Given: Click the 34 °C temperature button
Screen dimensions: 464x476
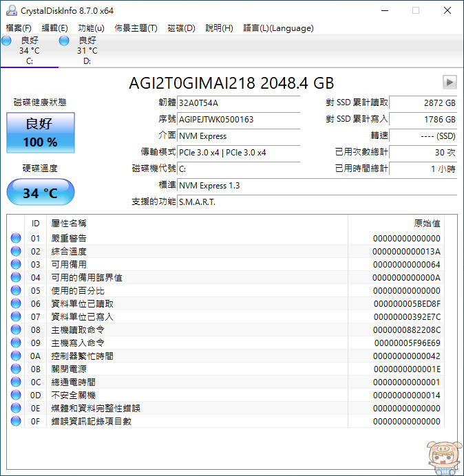Looking at the screenshot, I should [x=41, y=193].
